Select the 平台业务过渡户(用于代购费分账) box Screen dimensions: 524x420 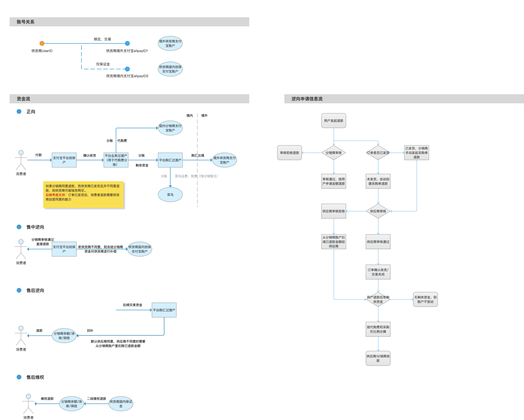tap(116, 160)
